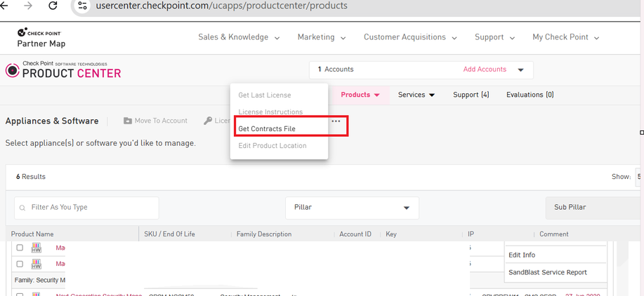644x296 pixels.
Task: Sort by SKU / End Of Life column
Action: pos(169,234)
